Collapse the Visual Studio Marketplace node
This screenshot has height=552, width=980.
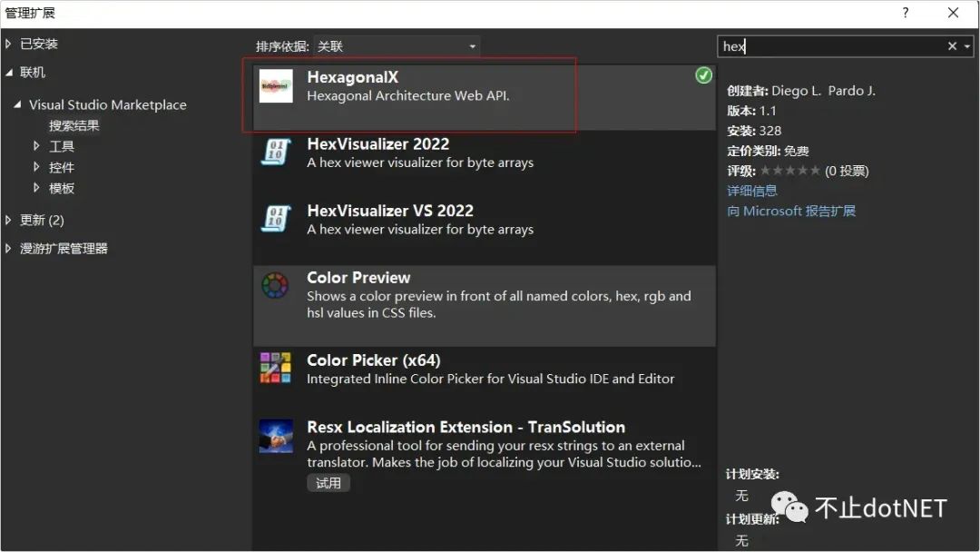pyautogui.click(x=17, y=104)
